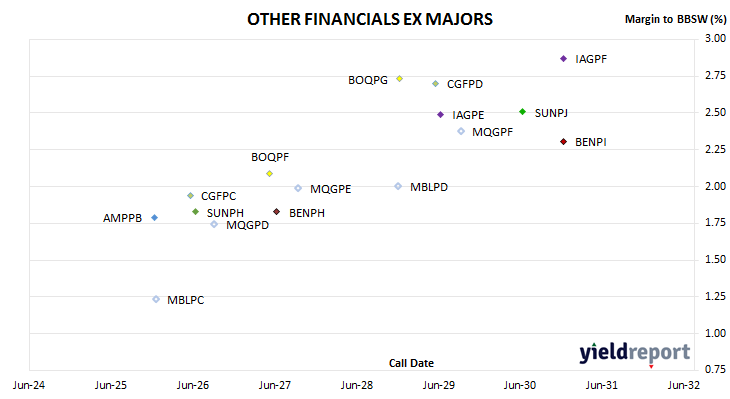Click the BENPI dark red diamond marker

tap(563, 142)
